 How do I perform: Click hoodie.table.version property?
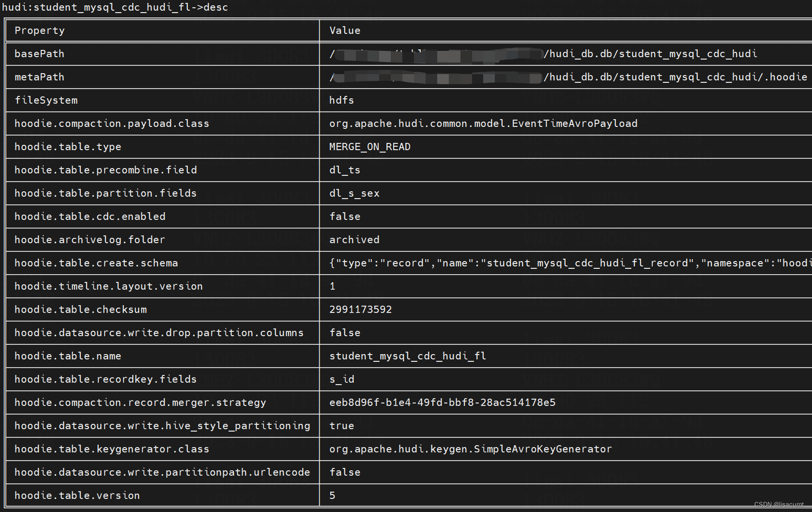(77, 496)
